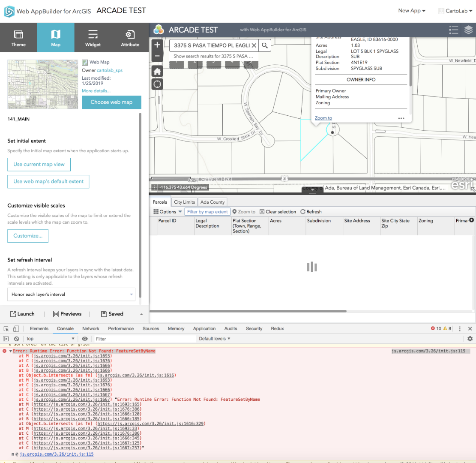Image resolution: width=476 pixels, height=463 pixels.
Task: Clear the address search text
Action: pyautogui.click(x=254, y=45)
